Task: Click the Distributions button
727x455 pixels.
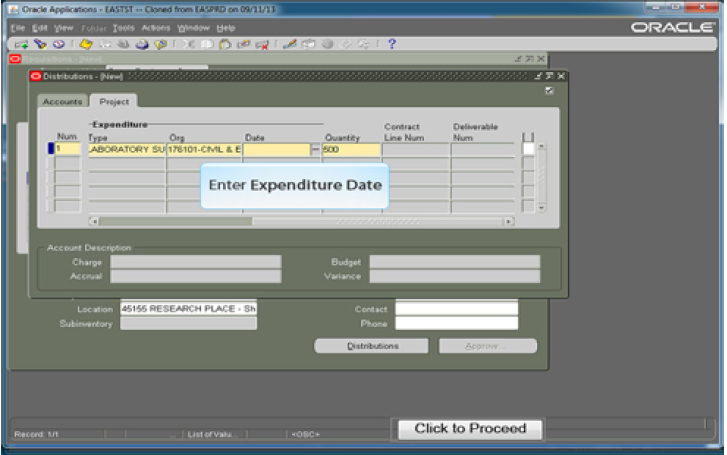Action: 371,346
